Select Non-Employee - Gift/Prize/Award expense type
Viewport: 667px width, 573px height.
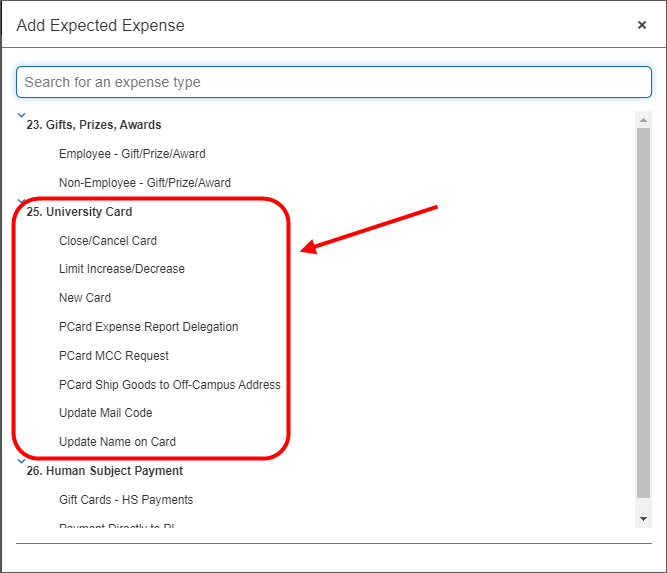(x=144, y=183)
